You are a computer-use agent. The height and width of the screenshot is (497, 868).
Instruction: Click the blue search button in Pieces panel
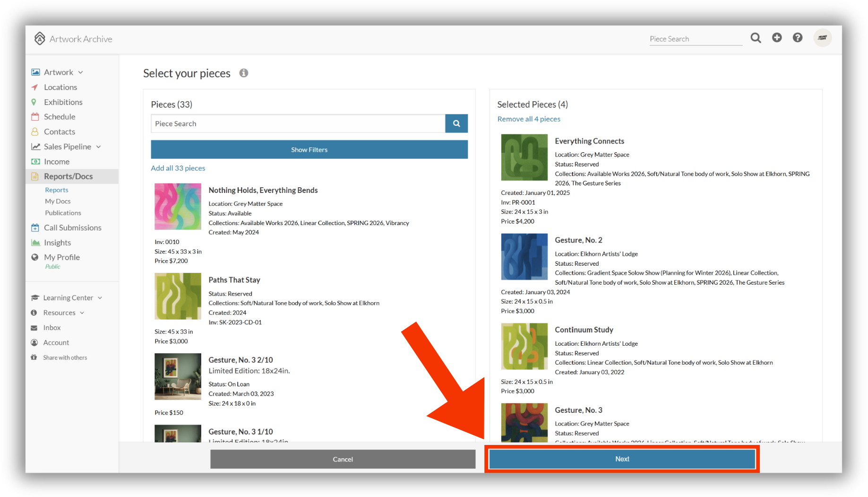pyautogui.click(x=456, y=123)
